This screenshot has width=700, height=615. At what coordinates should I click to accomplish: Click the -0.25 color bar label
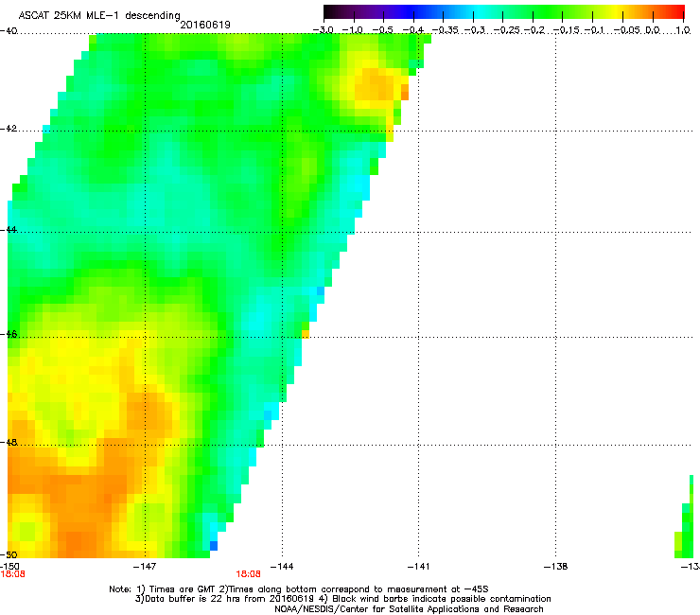tap(506, 30)
